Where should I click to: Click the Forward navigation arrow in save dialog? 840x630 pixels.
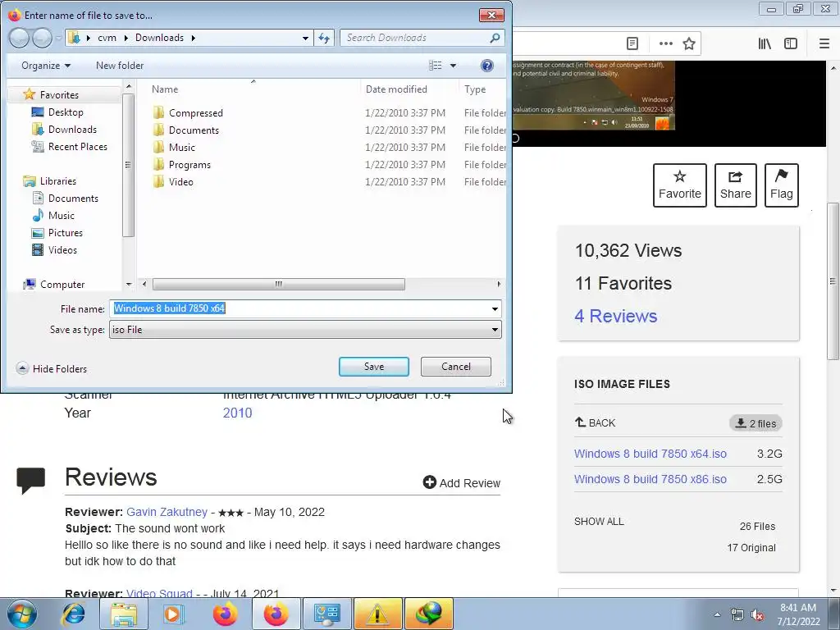(x=42, y=38)
